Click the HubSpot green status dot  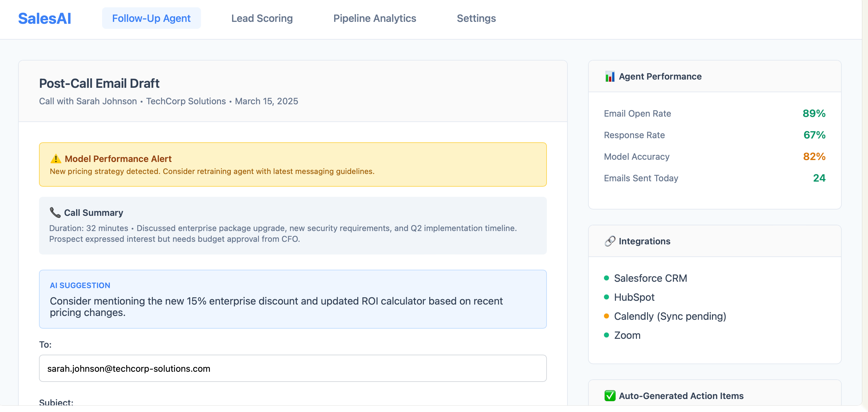coord(606,297)
